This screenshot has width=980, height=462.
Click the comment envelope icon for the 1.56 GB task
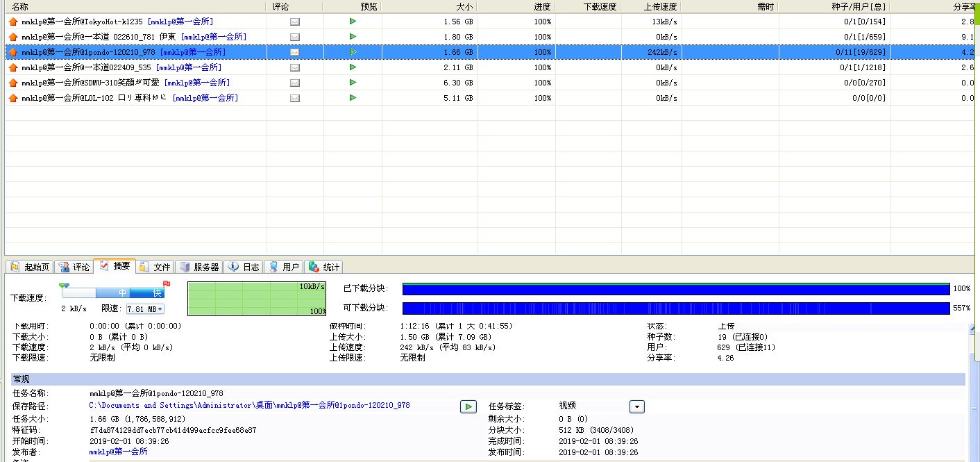294,22
